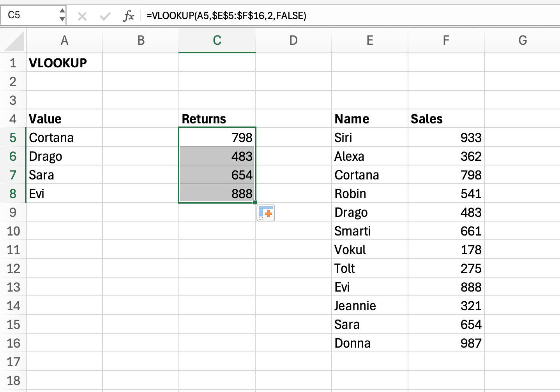
Task: Select column C header
Action: click(217, 40)
